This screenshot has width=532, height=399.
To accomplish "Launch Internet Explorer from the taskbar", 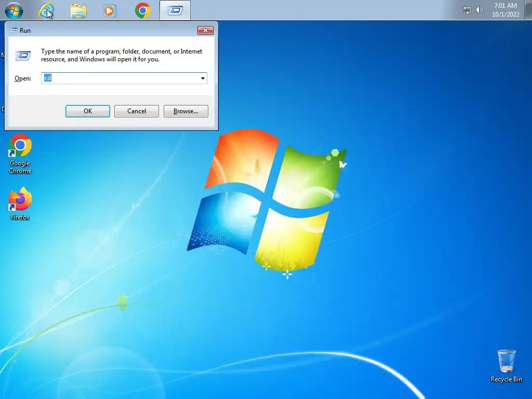I will [46, 10].
